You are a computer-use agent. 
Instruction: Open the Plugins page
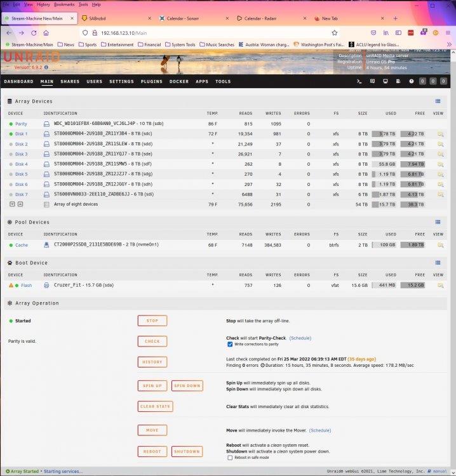click(x=152, y=81)
